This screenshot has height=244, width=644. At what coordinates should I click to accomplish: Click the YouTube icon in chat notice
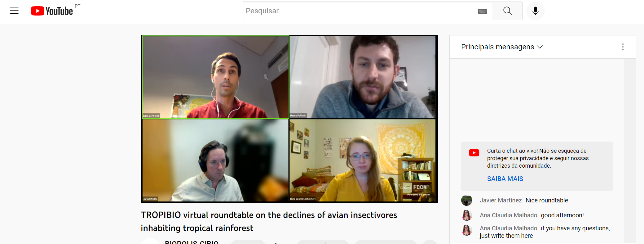(474, 153)
